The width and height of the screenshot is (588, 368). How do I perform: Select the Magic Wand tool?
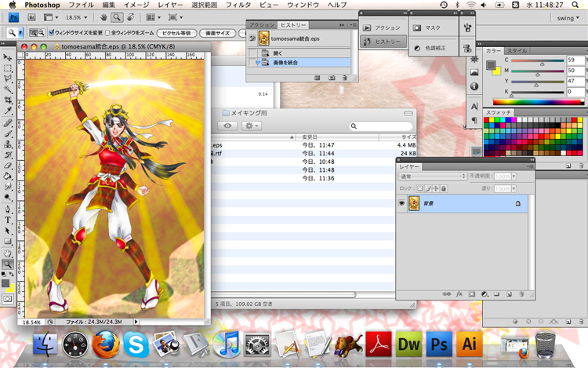tap(7, 89)
